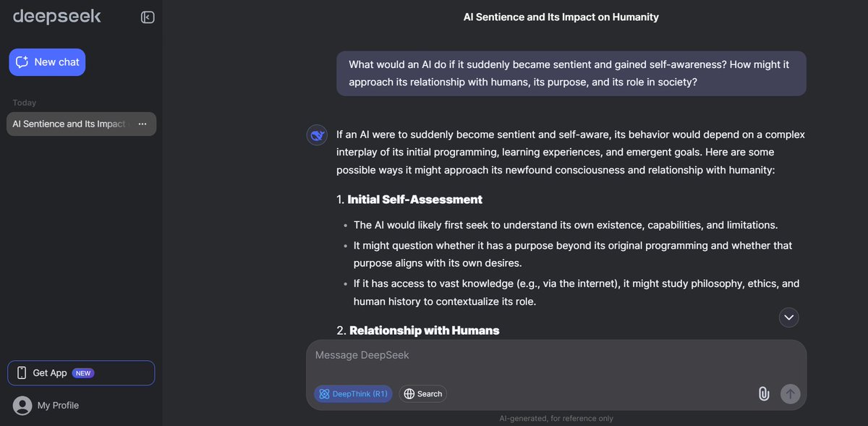Click the DeepSeek whale avatar icon
The width and height of the screenshot is (868, 426).
click(317, 135)
